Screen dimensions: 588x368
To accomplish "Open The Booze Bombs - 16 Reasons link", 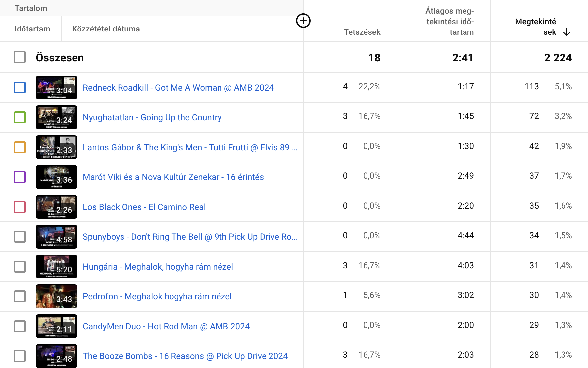I will pyautogui.click(x=185, y=356).
